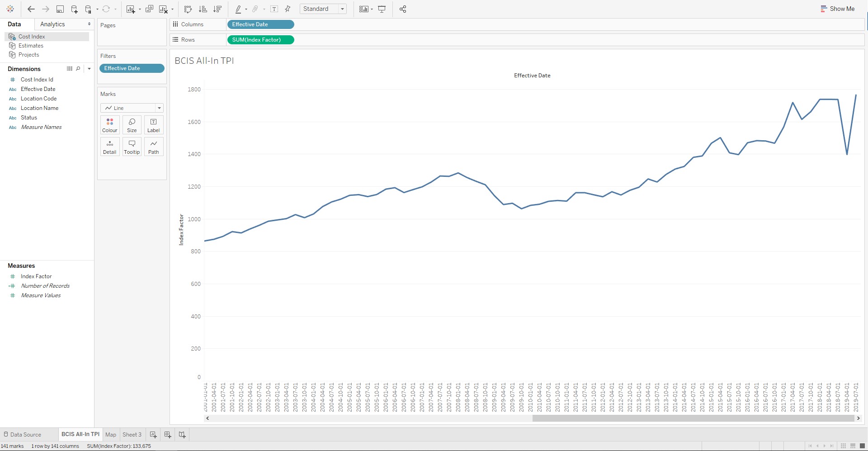Open Pause Auto Updates dropdown arrow
The width and height of the screenshot is (868, 451).
pos(97,9)
